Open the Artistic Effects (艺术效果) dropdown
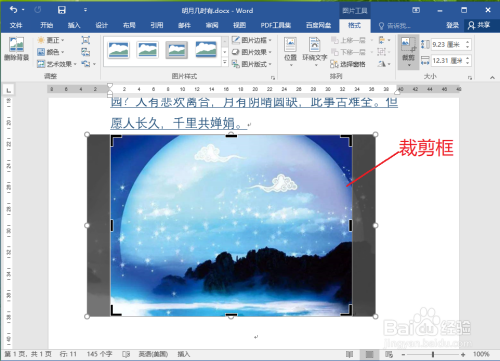500x361 pixels. tap(57, 64)
